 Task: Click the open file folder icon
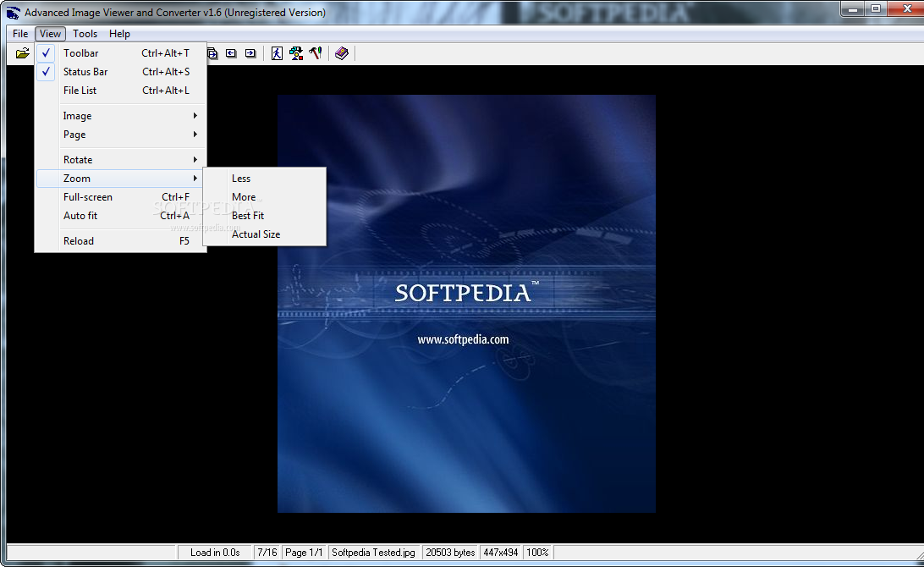(x=22, y=53)
